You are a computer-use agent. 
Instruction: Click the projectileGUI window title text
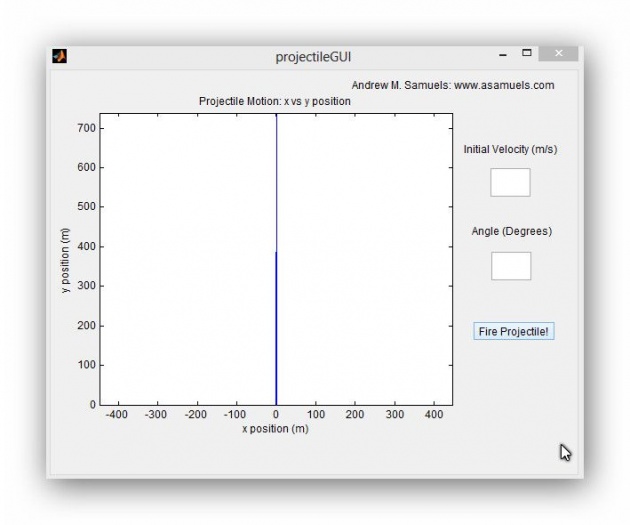click(x=313, y=57)
